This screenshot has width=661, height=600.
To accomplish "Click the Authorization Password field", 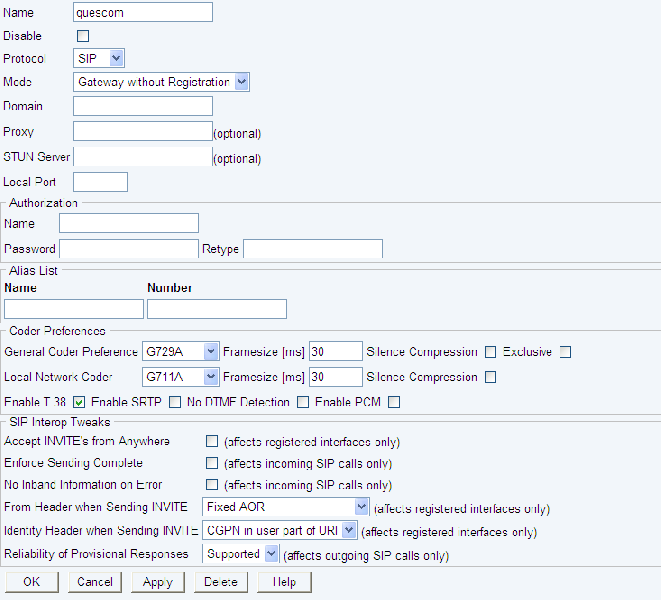I will [128, 248].
